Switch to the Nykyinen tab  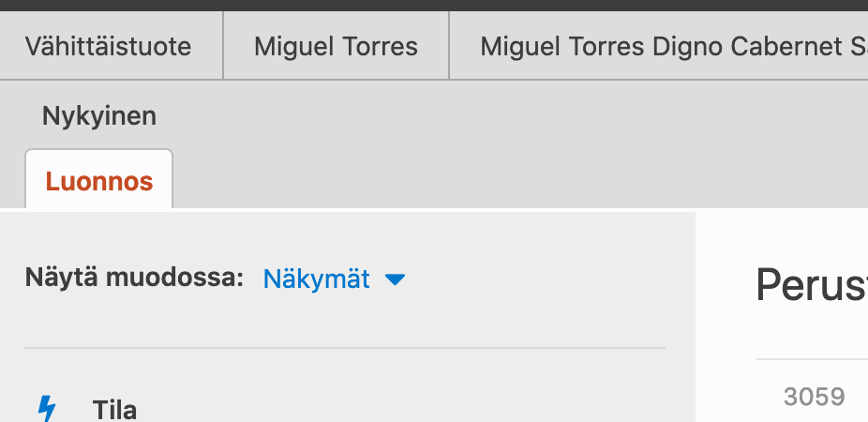[99, 116]
